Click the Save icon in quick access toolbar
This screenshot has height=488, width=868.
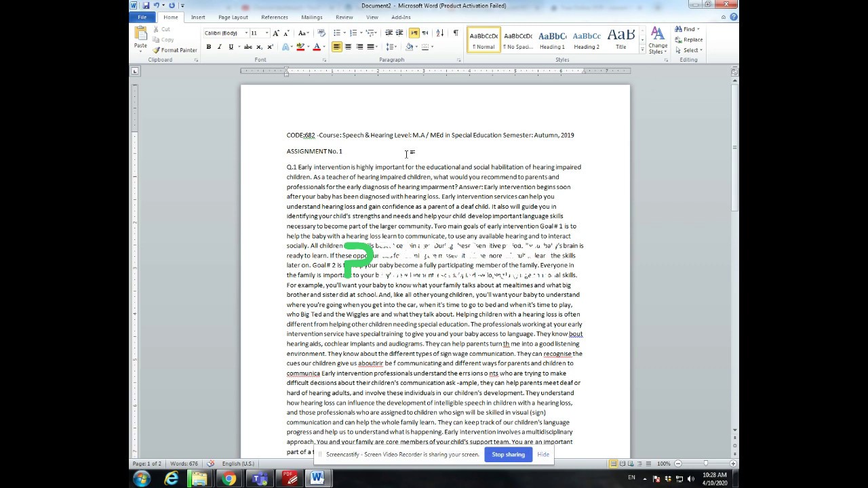click(146, 5)
